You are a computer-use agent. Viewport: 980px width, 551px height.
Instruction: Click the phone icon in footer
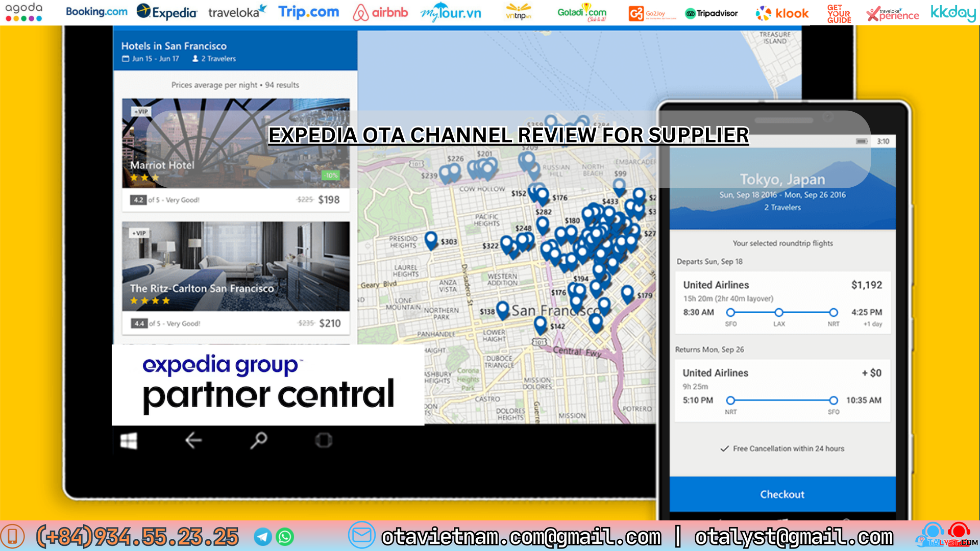click(x=13, y=536)
